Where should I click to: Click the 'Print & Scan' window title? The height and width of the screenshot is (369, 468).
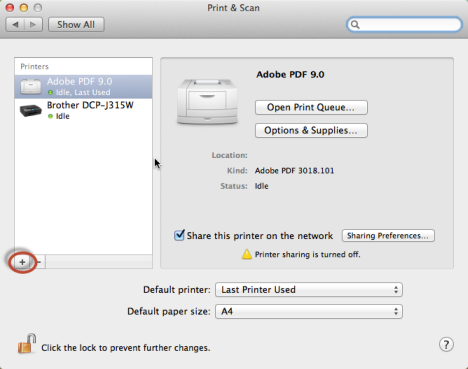[233, 8]
